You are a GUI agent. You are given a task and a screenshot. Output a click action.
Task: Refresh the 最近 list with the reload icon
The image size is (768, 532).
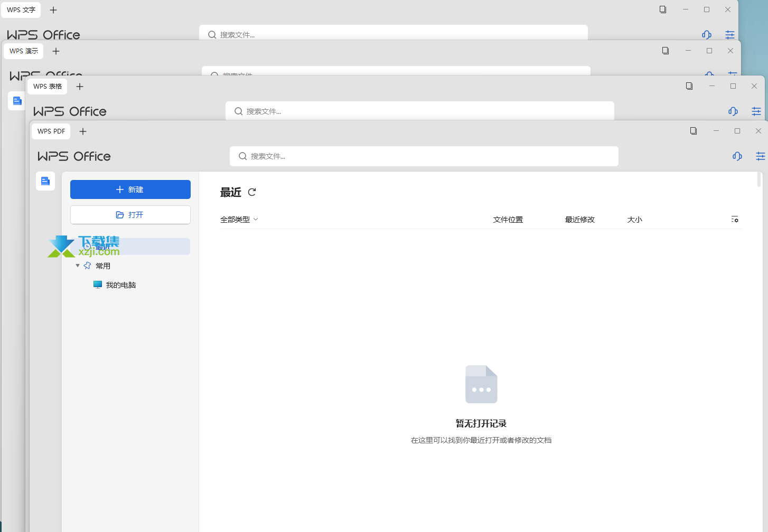point(252,192)
